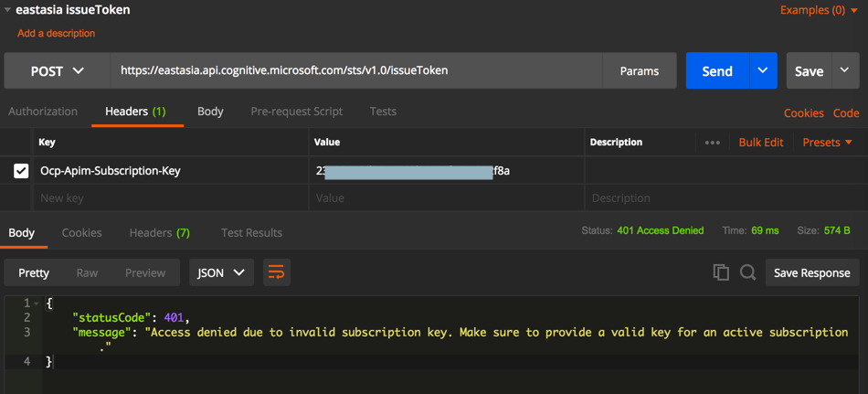Open the Cookies link
This screenshot has width=868, height=394.
(x=803, y=113)
